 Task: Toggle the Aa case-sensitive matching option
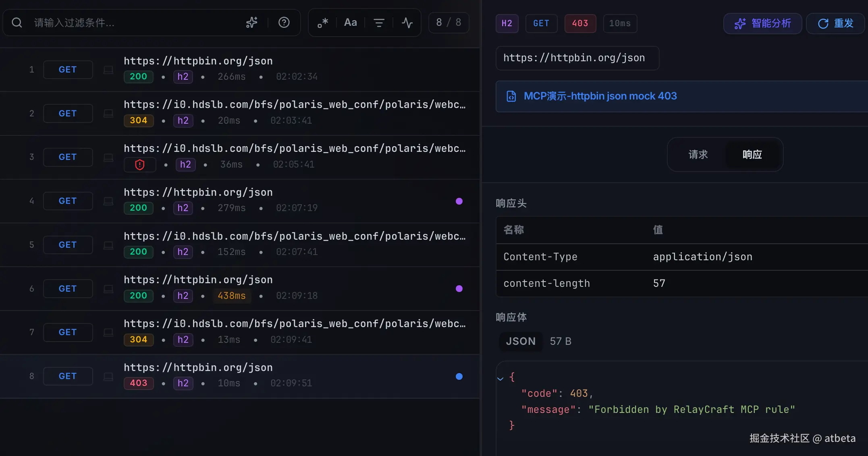pyautogui.click(x=350, y=23)
